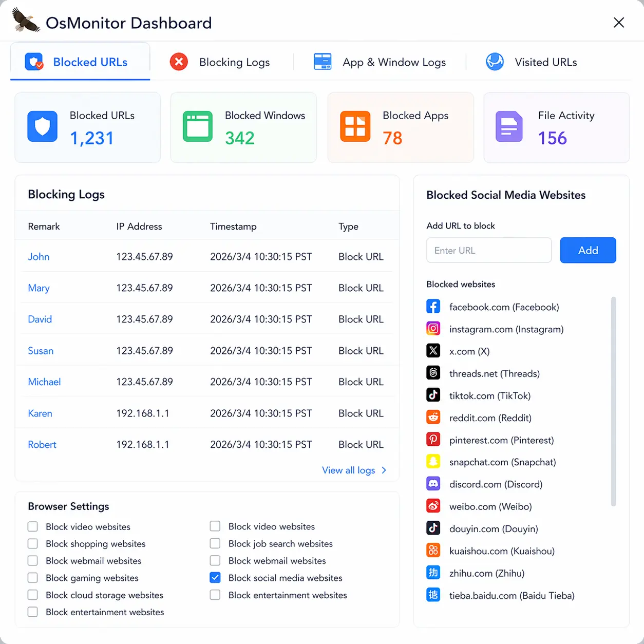Open Mary's remark link
Screen dimensions: 644x644
[39, 288]
